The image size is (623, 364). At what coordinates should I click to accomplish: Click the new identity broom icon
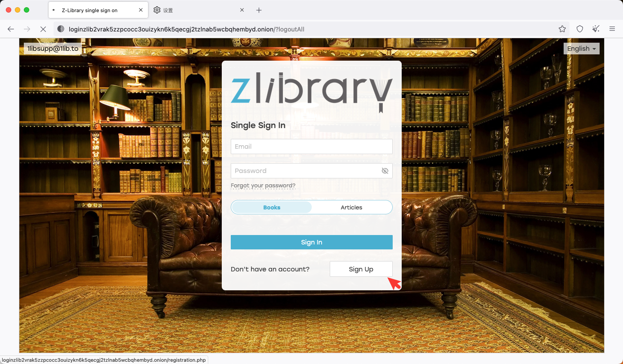596,29
